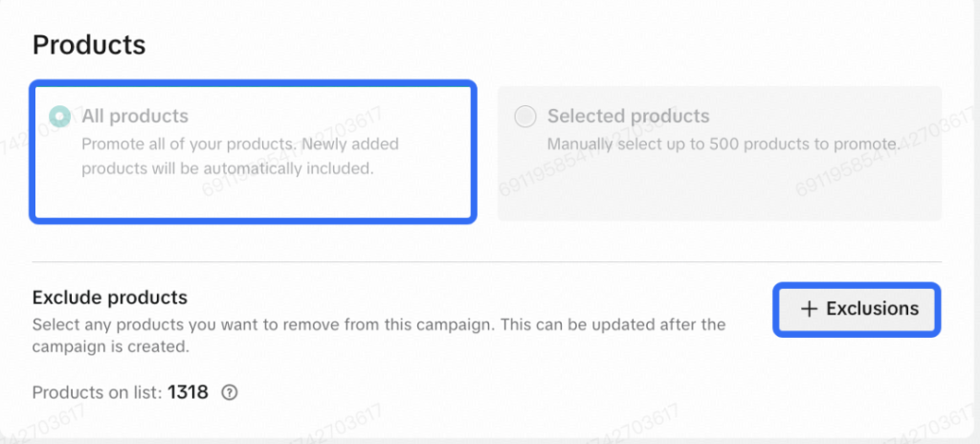This screenshot has height=444, width=980.
Task: Click the plus icon inside the Exclusions button
Action: click(809, 309)
